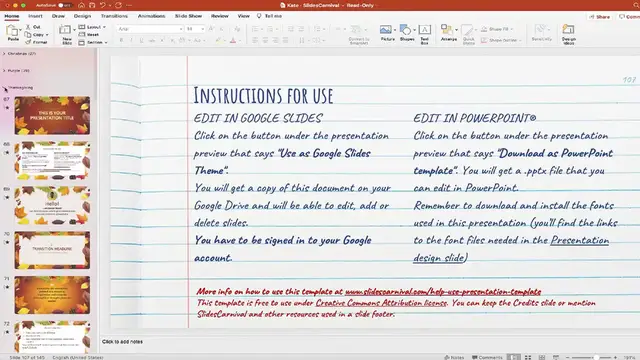Toggle the Notes pane in status bar
Screen dimensions: 640x360
pos(454,357)
